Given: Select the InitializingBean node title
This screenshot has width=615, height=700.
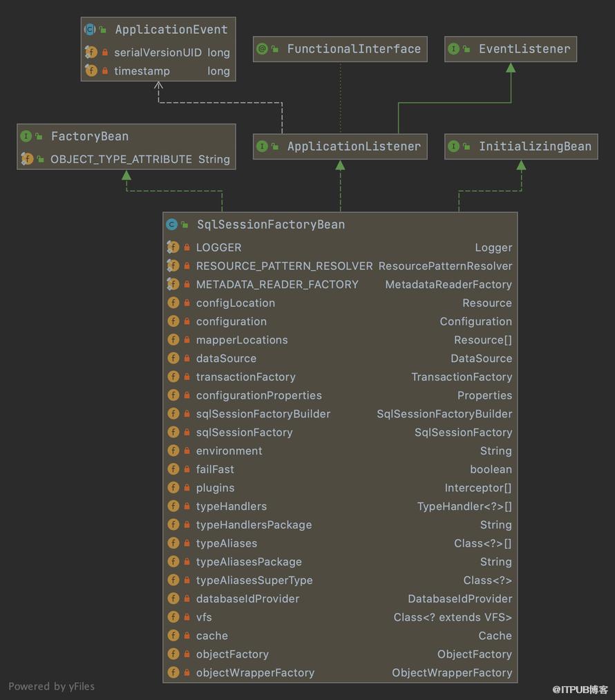Looking at the screenshot, I should [535, 146].
